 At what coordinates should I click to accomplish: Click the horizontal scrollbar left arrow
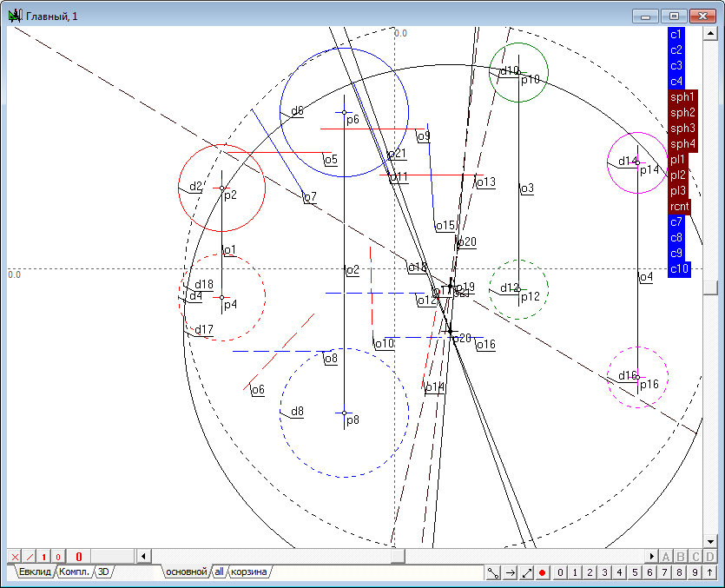pos(144,556)
